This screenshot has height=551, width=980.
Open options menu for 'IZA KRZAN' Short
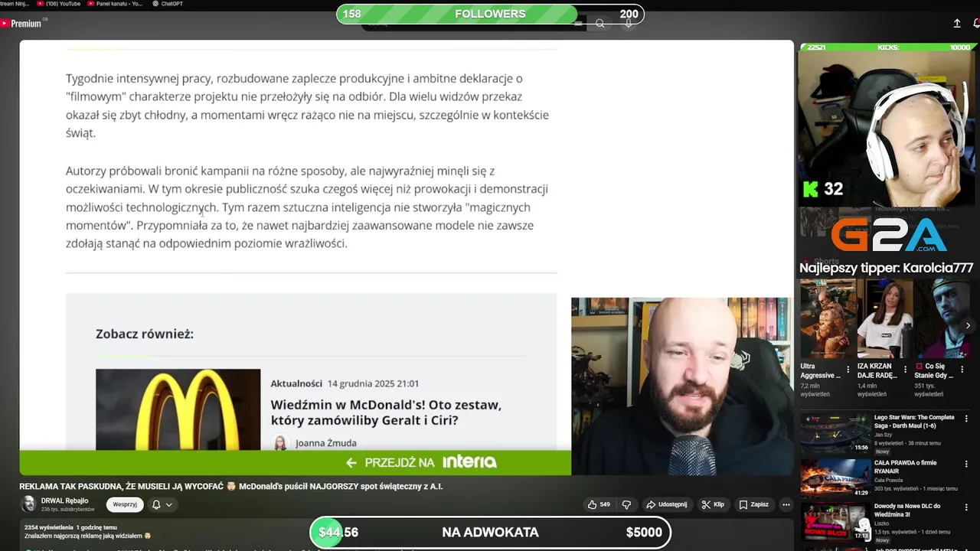(x=905, y=370)
